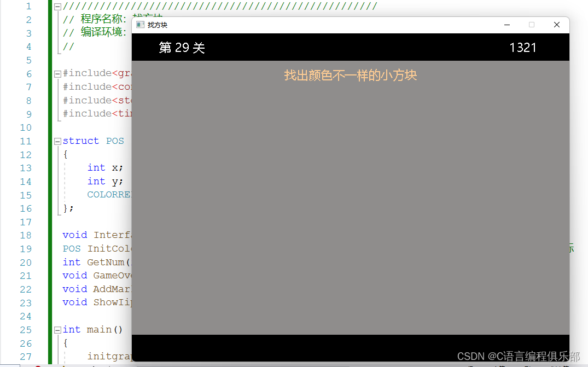Collapse the int main() fold marker
The height and width of the screenshot is (367, 588).
57,330
